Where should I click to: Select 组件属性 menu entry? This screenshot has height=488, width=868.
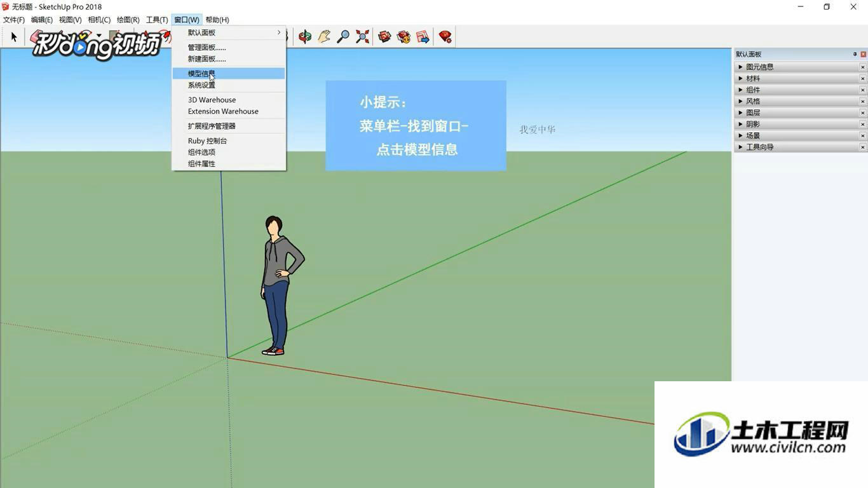pyautogui.click(x=229, y=163)
